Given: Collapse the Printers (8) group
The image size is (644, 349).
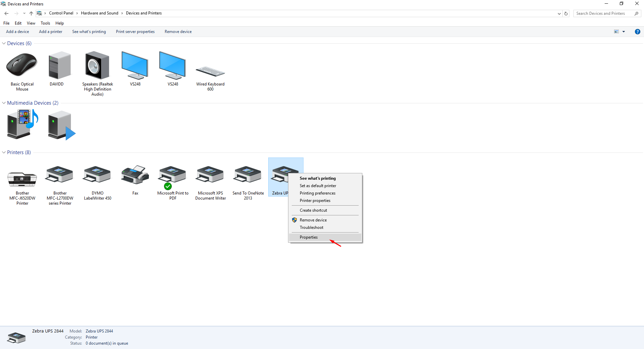Looking at the screenshot, I should (x=4, y=152).
